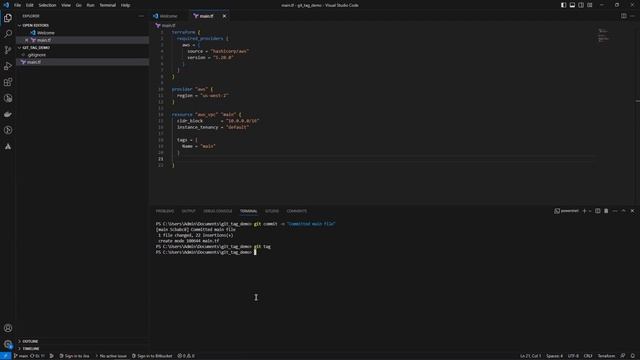Viewport: 640px width, 360px height.
Task: Expand the Outline section
Action: pyautogui.click(x=82, y=341)
